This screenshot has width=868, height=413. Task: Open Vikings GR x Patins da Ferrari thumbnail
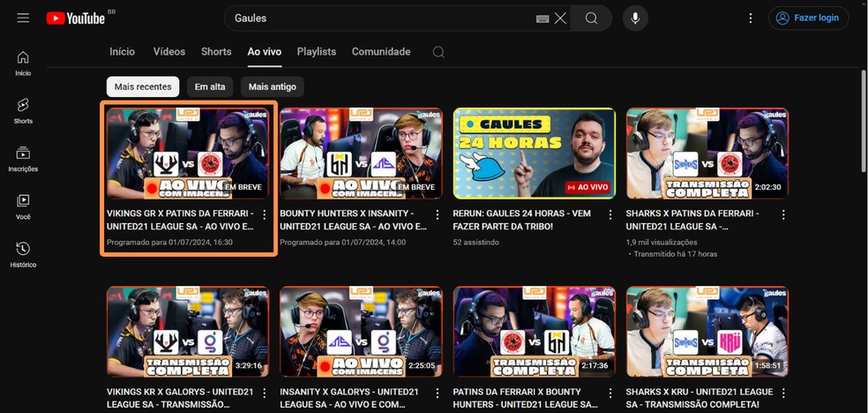[188, 154]
